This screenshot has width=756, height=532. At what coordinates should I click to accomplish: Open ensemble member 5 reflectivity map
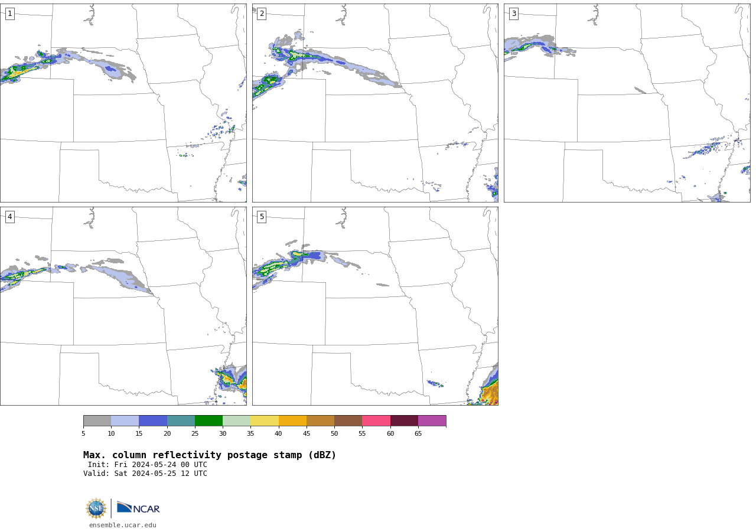(375, 306)
